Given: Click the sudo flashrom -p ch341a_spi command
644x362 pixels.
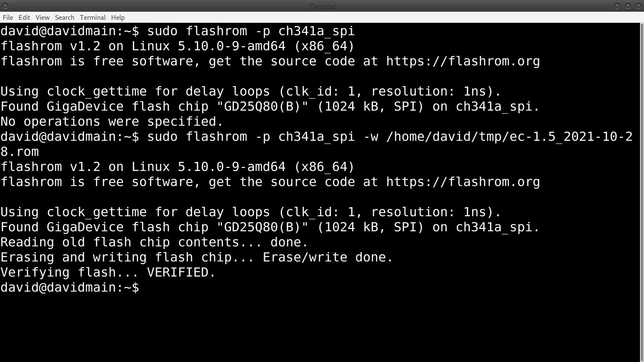Looking at the screenshot, I should point(251,31).
